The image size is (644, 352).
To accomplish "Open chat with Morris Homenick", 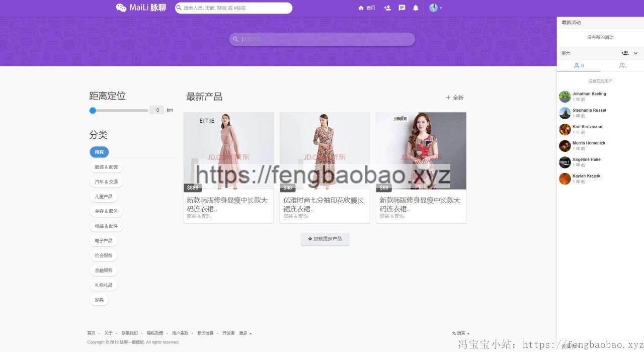I will point(600,146).
